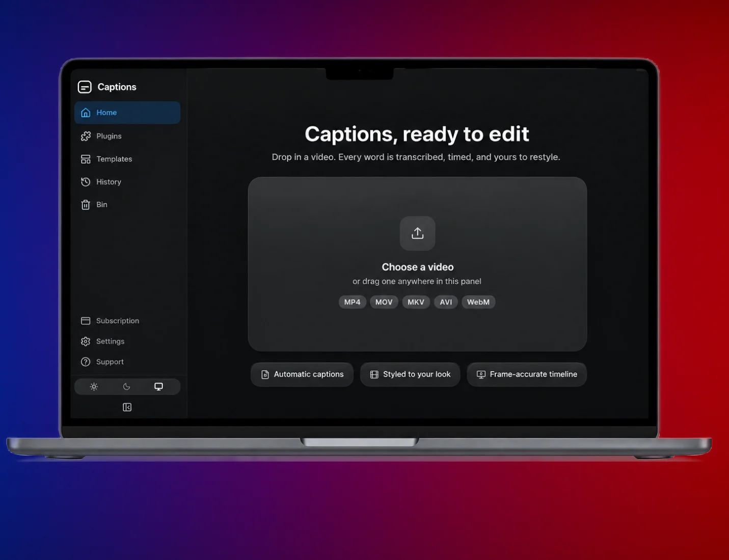Screen dimensions: 729x560
Task: Click the 'Choose a video' text
Action: [x=418, y=267]
